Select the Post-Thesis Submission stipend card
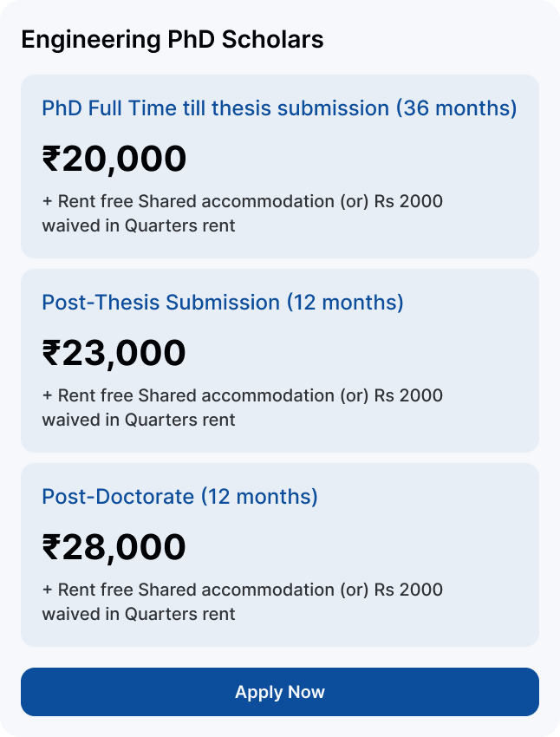Screen dimensions: 560x737 [280, 361]
